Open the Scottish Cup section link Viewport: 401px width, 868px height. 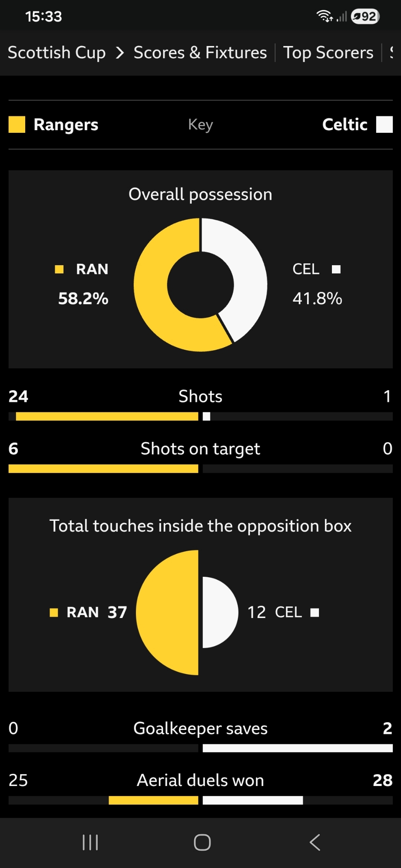[x=57, y=53]
